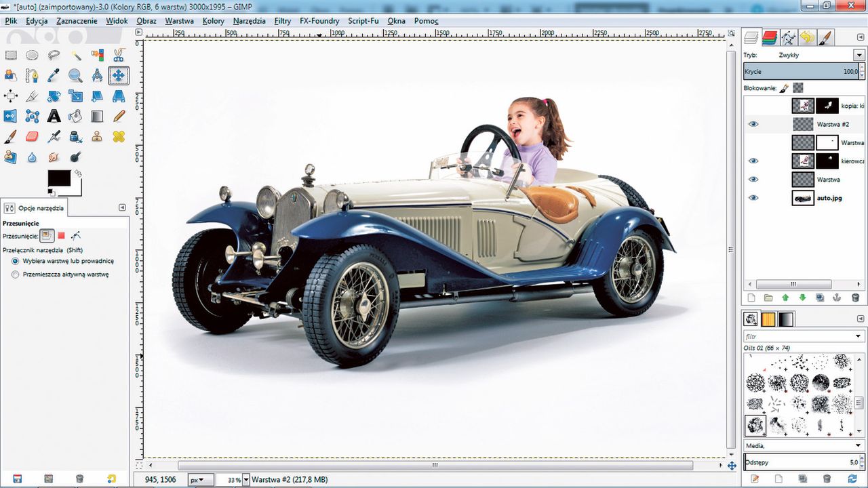
Task: Hide the Warstwa #2 layer eye
Action: 753,124
